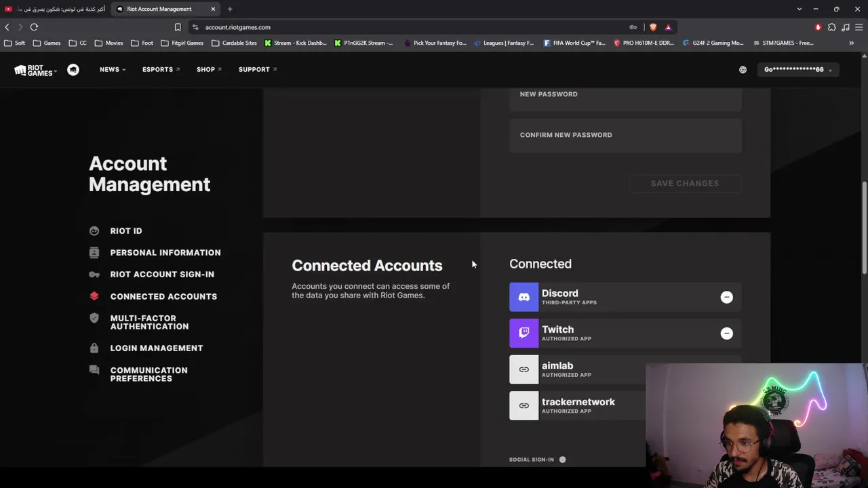The image size is (868, 488).
Task: Open the Esports navigation link
Action: [161, 70]
